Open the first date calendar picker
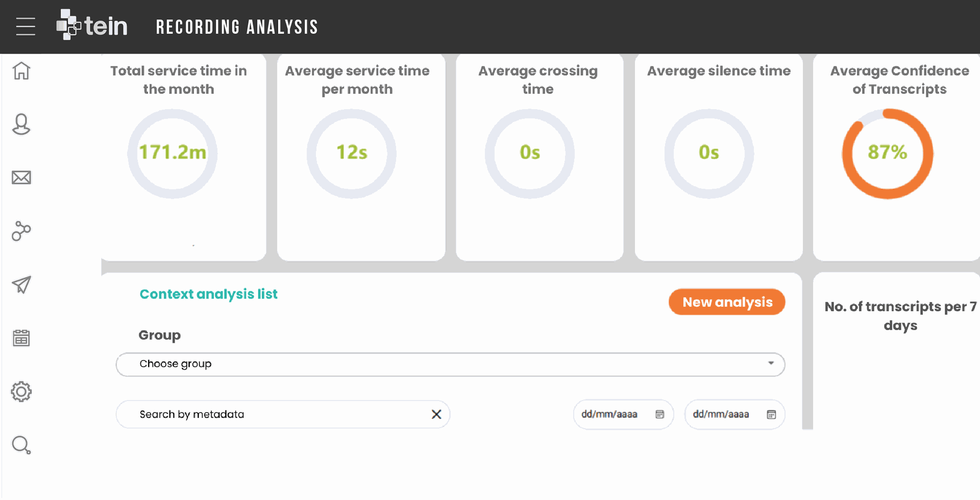The image size is (980, 500). click(659, 414)
